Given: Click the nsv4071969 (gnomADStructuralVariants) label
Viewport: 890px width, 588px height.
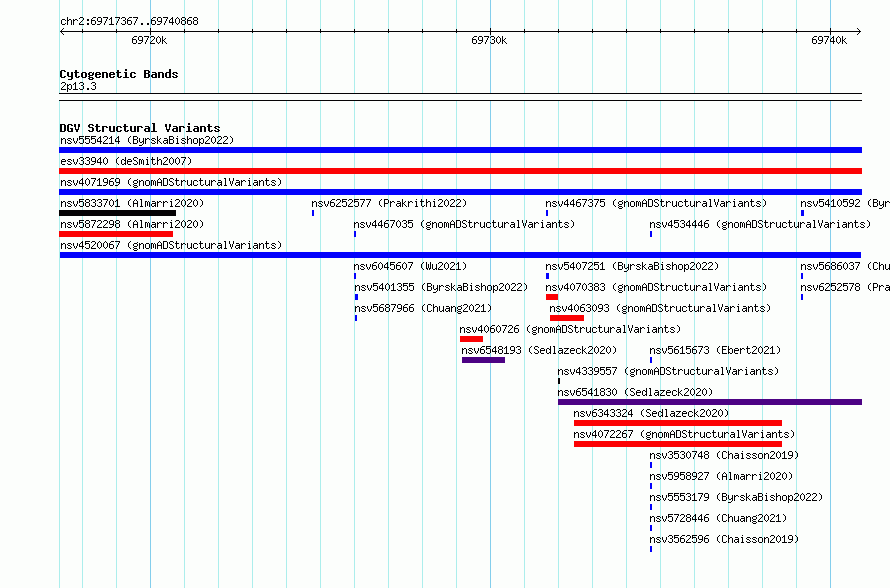Looking at the screenshot, I should click(x=171, y=182).
